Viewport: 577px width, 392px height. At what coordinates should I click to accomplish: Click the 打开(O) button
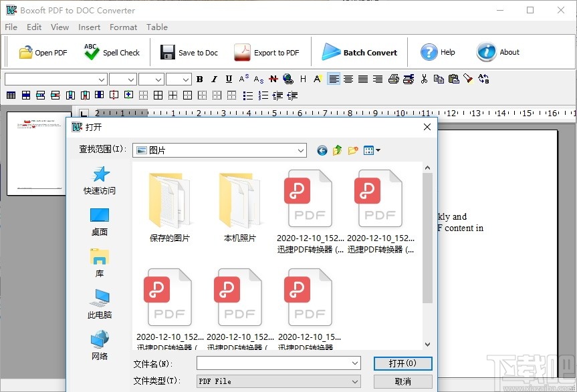(x=402, y=363)
